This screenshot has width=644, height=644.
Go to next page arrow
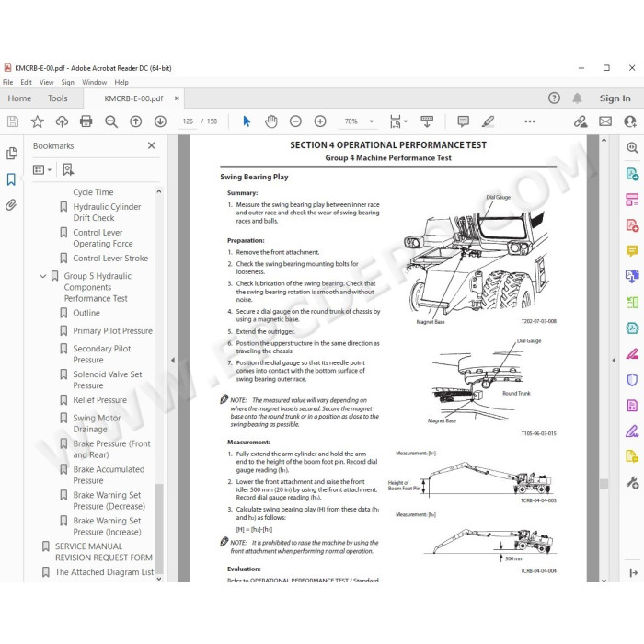160,121
